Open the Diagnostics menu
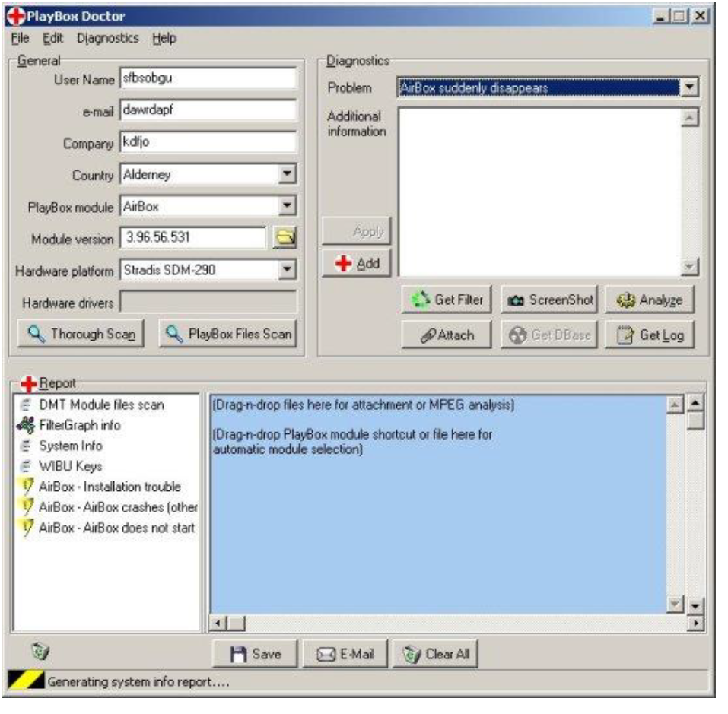 click(x=109, y=39)
